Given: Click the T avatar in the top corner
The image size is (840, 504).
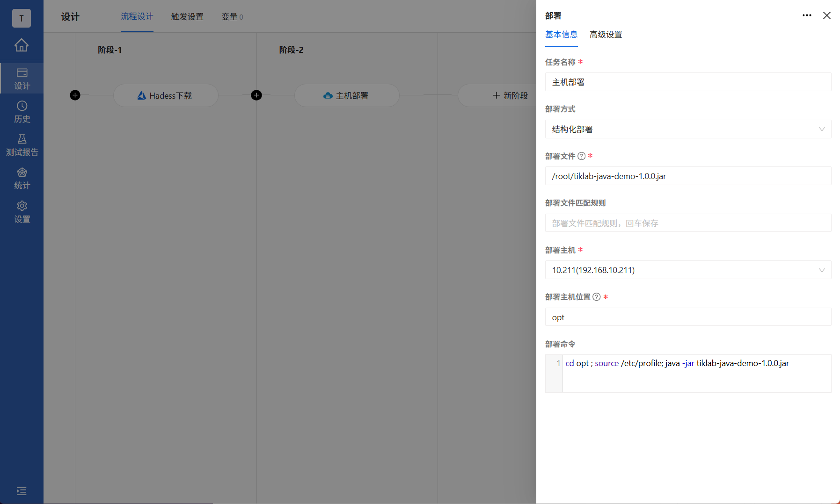Looking at the screenshot, I should (x=22, y=18).
